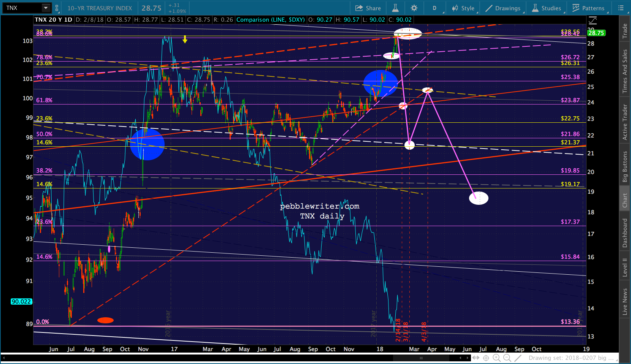Share the chart via Share button
The image size is (631, 364).
pos(368,8)
